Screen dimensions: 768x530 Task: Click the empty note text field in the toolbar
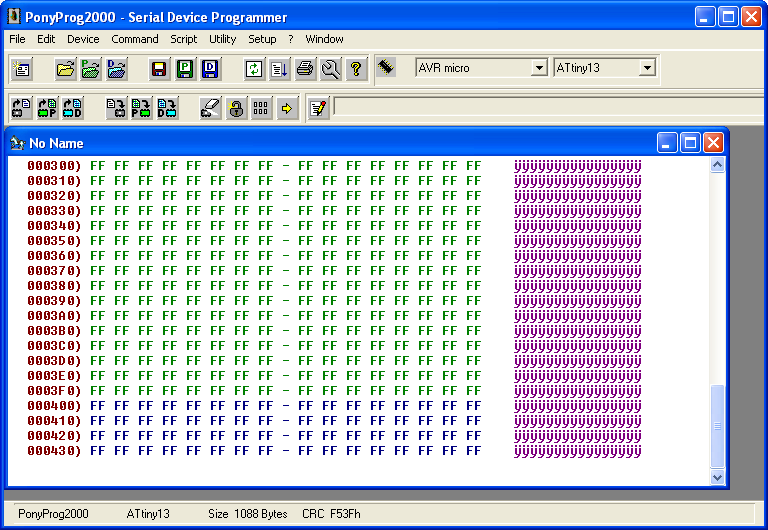(x=551, y=106)
